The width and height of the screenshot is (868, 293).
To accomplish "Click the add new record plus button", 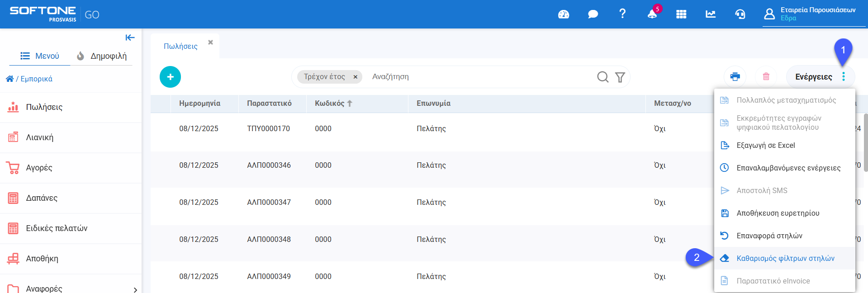I will pos(170,77).
